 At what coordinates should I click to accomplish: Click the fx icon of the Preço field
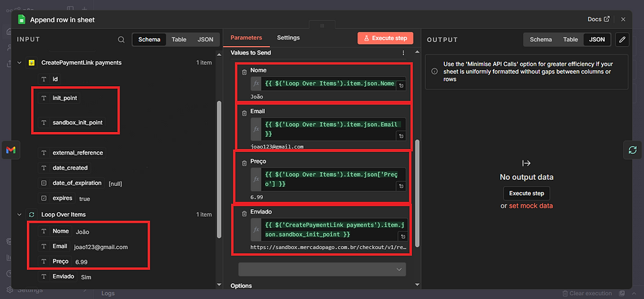point(256,179)
